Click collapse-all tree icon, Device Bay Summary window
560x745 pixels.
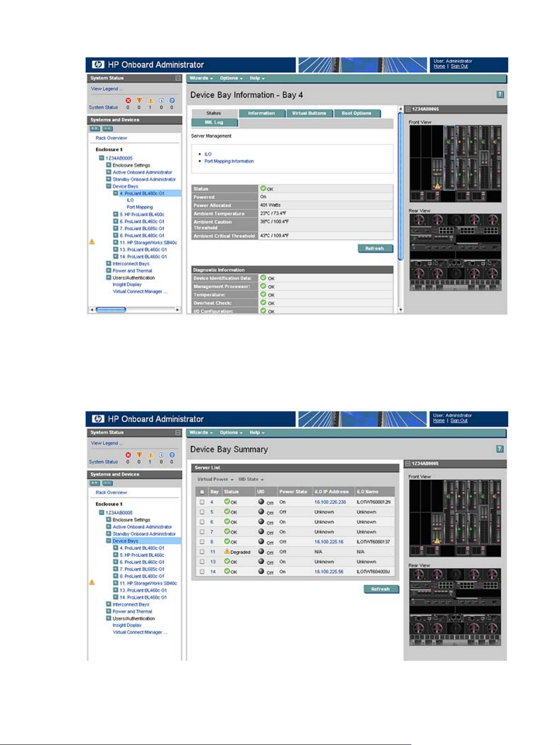[108, 483]
